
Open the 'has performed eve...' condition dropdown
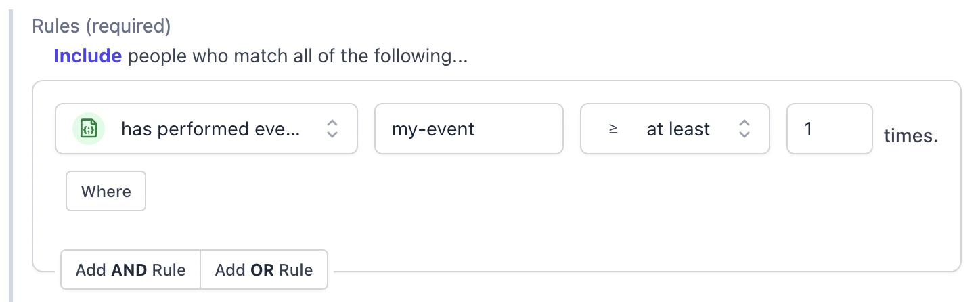206,129
